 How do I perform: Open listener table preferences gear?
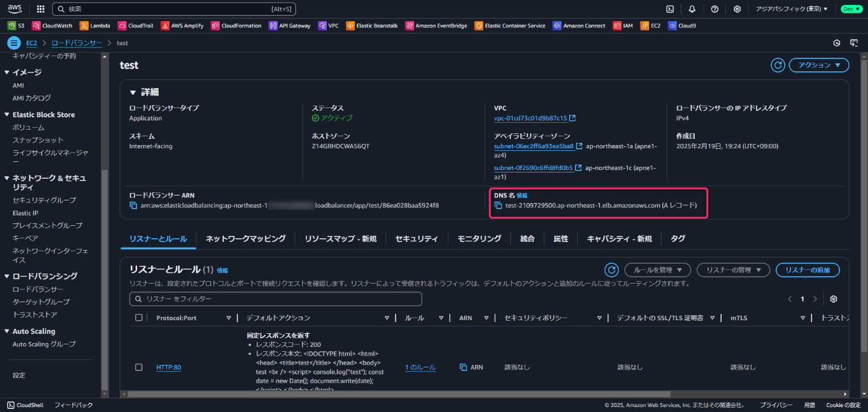click(x=833, y=298)
